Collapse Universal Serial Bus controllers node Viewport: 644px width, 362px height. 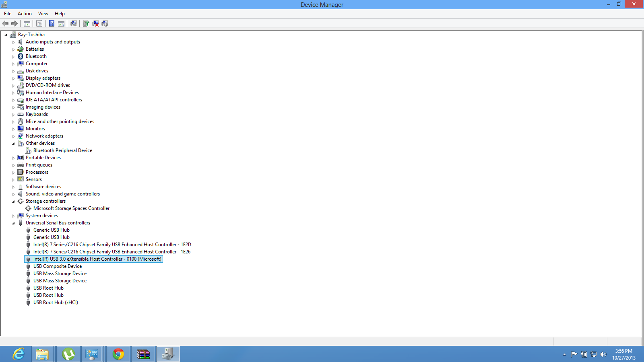coord(13,223)
